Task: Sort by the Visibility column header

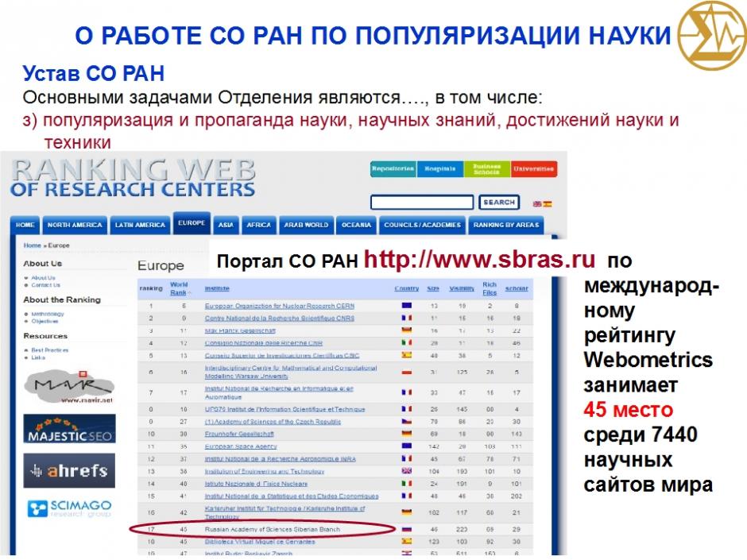Action: pos(462,288)
